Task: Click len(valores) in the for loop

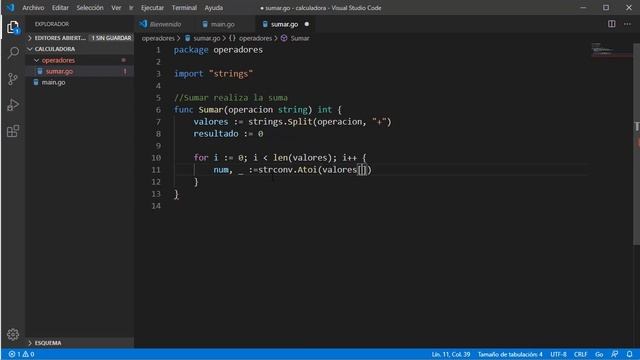Action: coord(304,158)
